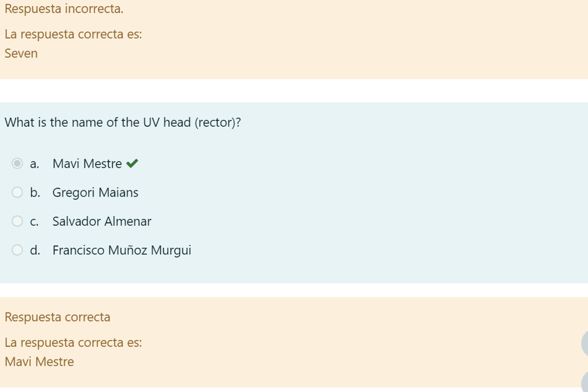Click the word 'Seven' in the feedback
588x392 pixels.
(x=21, y=53)
